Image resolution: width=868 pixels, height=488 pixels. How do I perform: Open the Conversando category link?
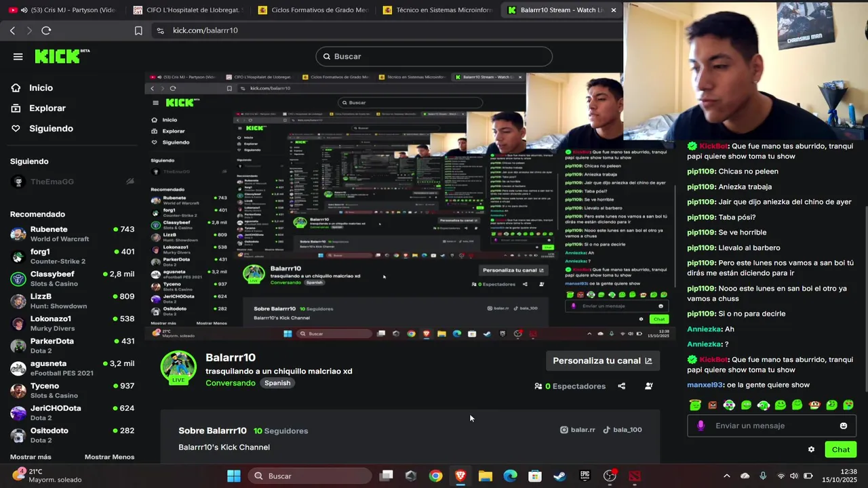(231, 383)
